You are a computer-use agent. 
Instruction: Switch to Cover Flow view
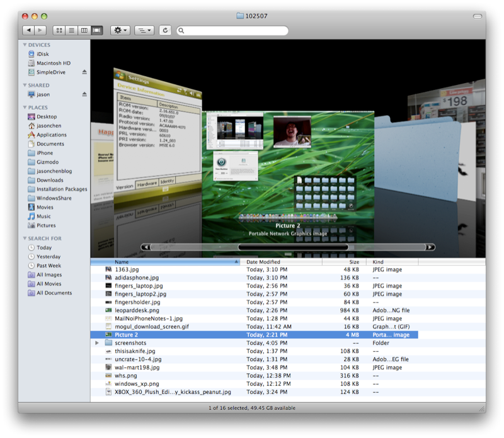(97, 30)
